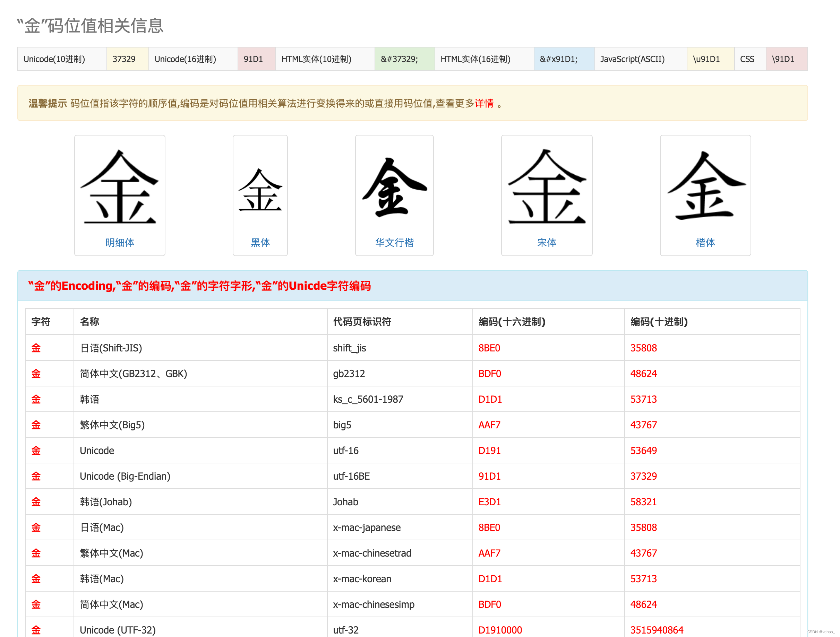Select hex code AAF7 in the big5 row
This screenshot has width=840, height=637.
click(489, 425)
